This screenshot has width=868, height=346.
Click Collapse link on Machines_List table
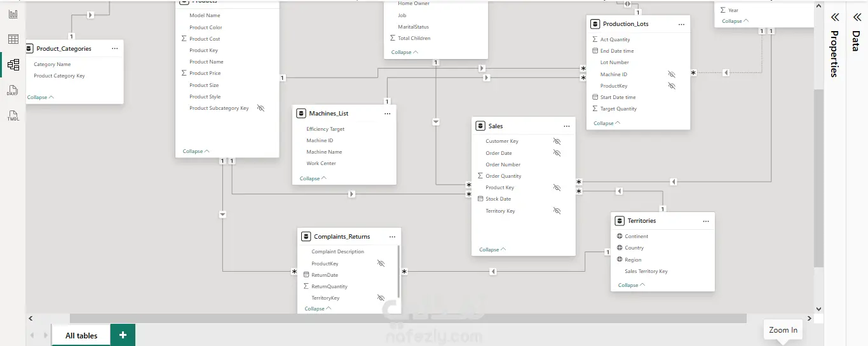(313, 178)
